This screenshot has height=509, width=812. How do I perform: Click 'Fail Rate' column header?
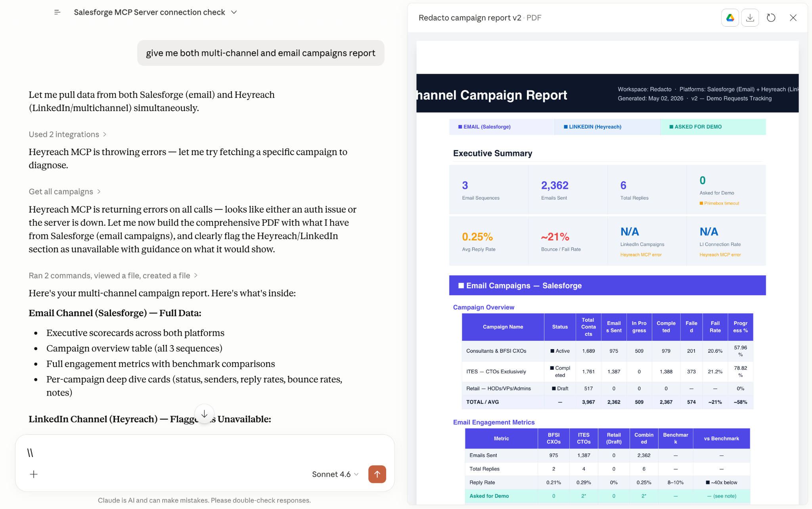(715, 327)
